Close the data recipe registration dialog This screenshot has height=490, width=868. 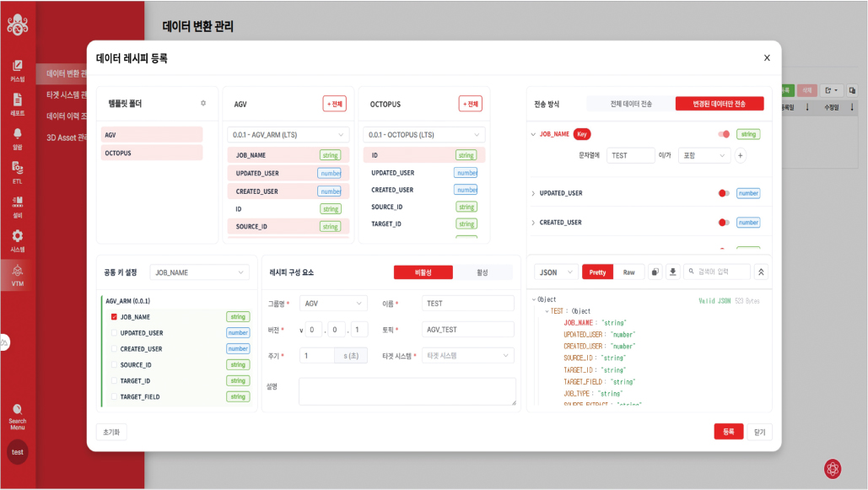tap(767, 57)
